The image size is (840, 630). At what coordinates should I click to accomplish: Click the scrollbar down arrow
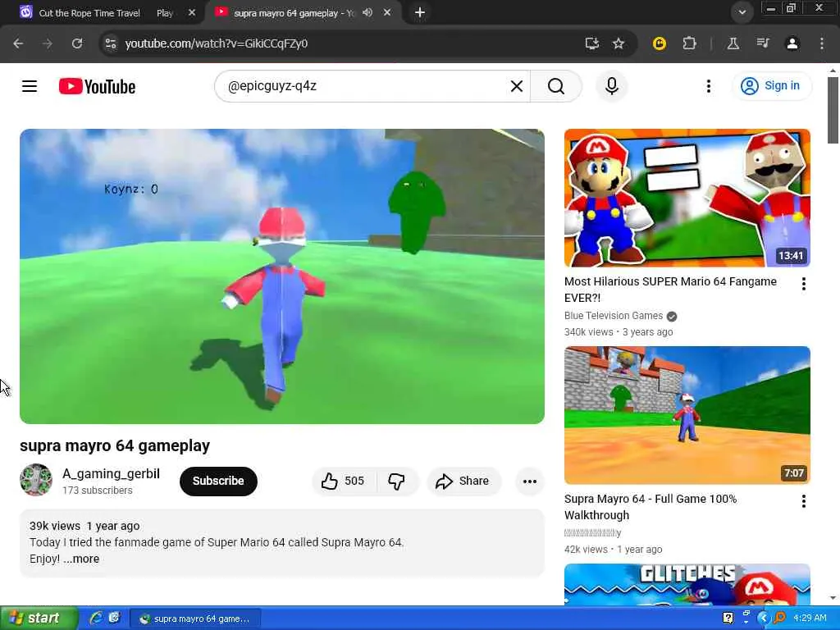coord(833,598)
